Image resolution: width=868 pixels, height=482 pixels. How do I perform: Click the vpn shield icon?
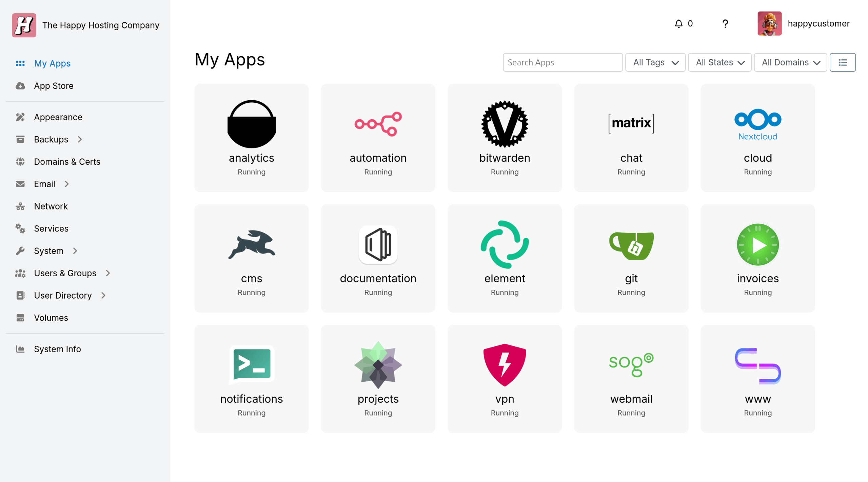coord(504,365)
